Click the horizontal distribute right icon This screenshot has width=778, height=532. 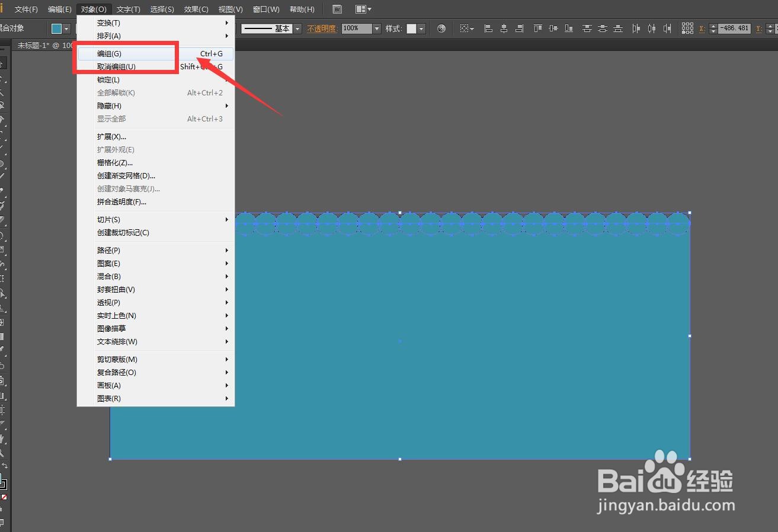coord(667,28)
